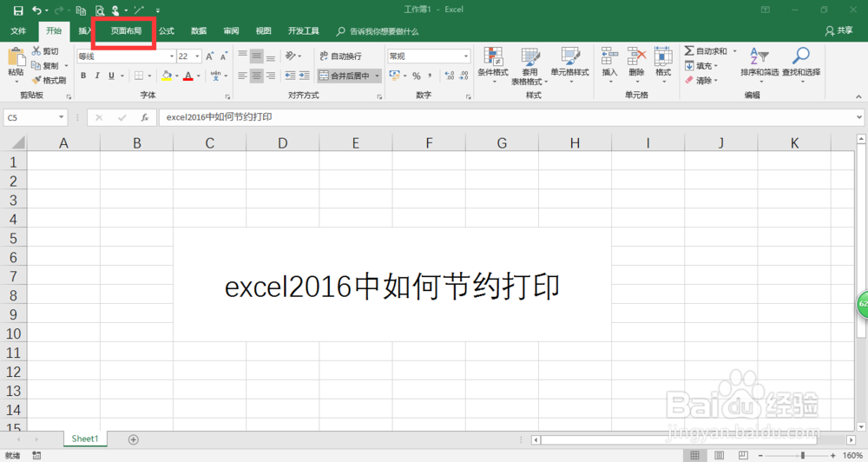
Task: Select the Sheet1 worksheet tab
Action: click(x=85, y=439)
